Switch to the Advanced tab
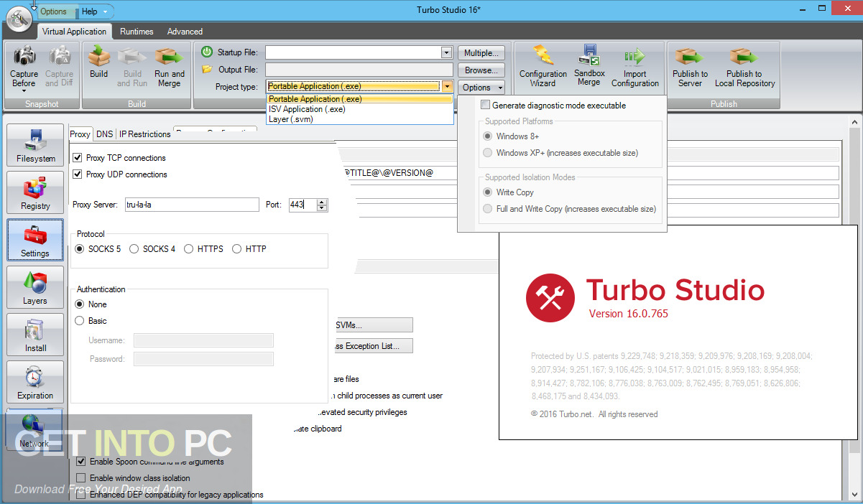Screen dimensions: 863x504 point(185,32)
